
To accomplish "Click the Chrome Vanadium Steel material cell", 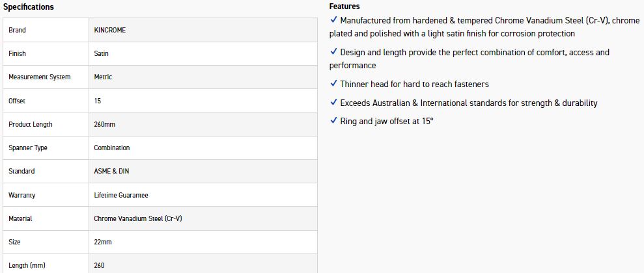I will pos(138,219).
